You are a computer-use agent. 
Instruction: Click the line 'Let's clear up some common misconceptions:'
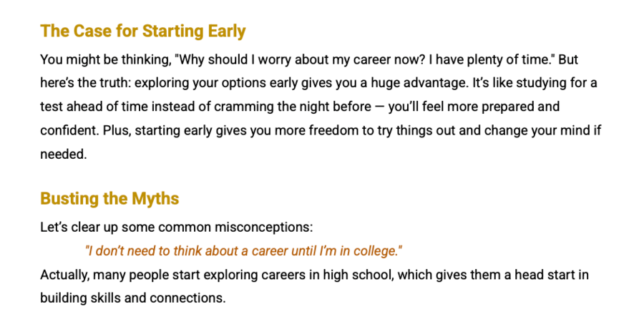pyautogui.click(x=176, y=228)
